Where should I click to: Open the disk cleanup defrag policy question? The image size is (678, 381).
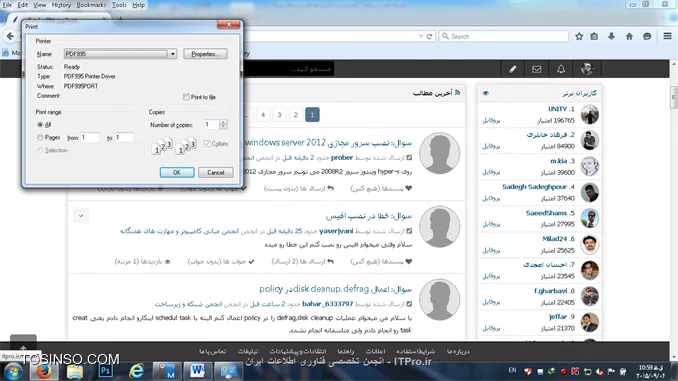336,289
